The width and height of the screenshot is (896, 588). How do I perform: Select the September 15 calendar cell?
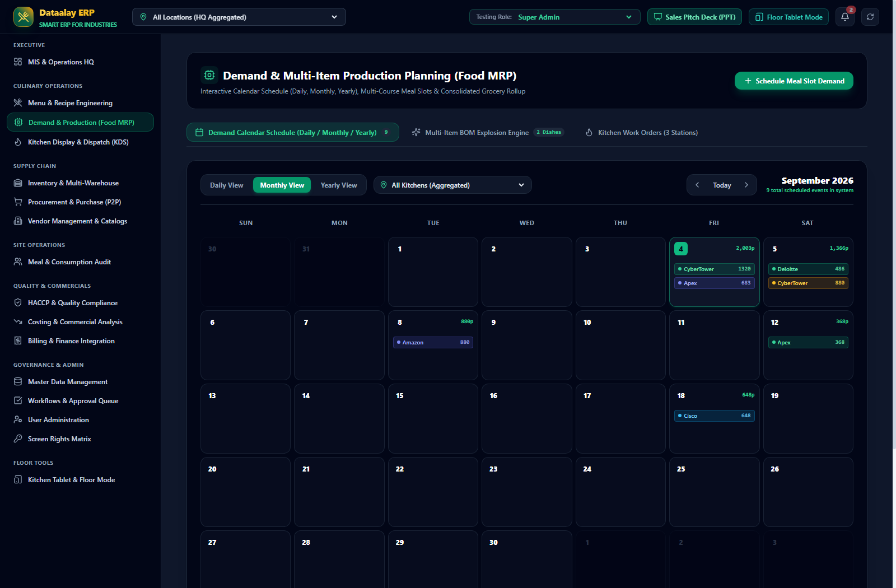coord(433,418)
